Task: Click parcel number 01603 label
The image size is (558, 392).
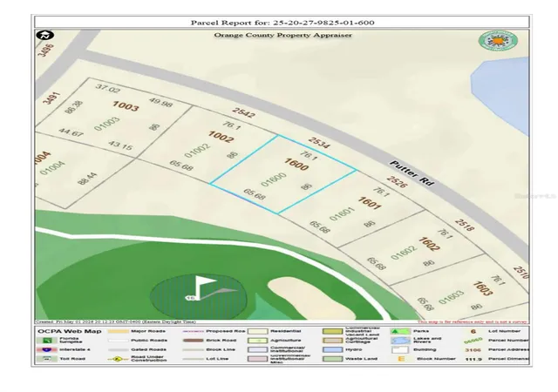Action: tap(452, 297)
